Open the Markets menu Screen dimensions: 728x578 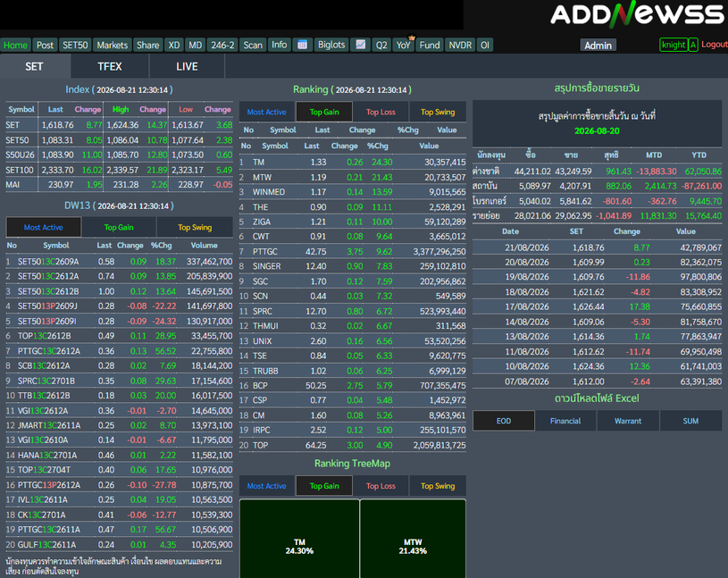113,45
